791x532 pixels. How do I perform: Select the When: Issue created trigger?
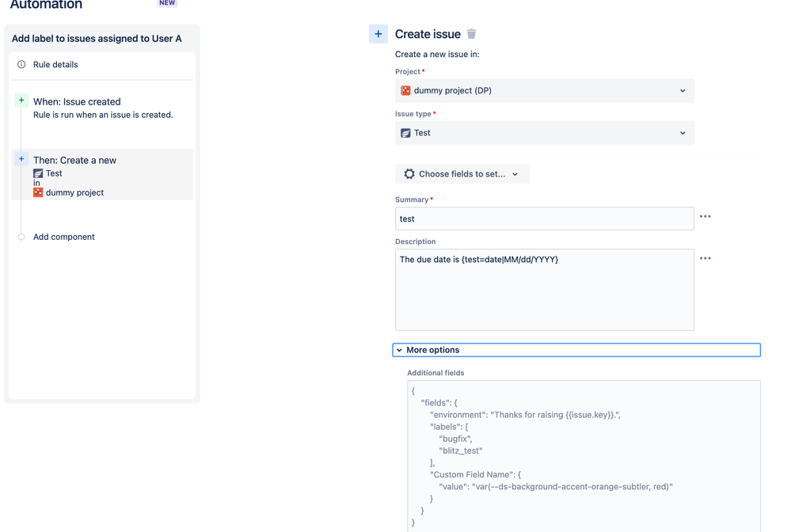[x=77, y=102]
